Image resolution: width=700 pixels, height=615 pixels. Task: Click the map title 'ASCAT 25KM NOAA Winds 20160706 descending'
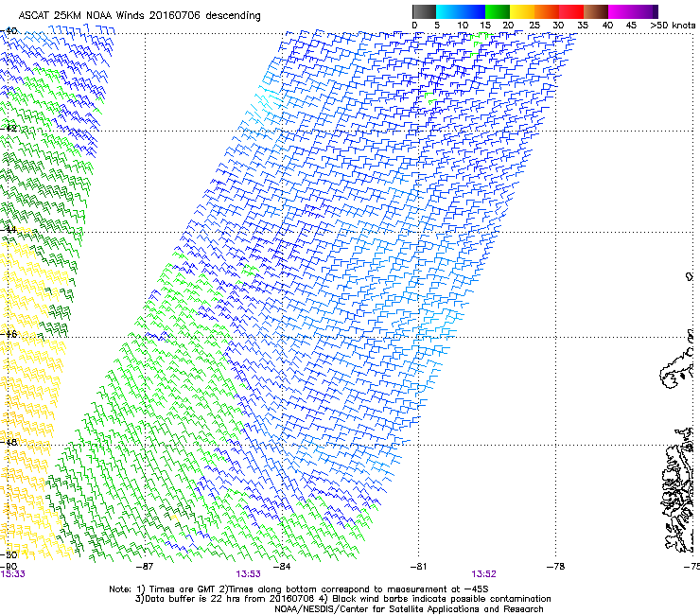pos(139,16)
